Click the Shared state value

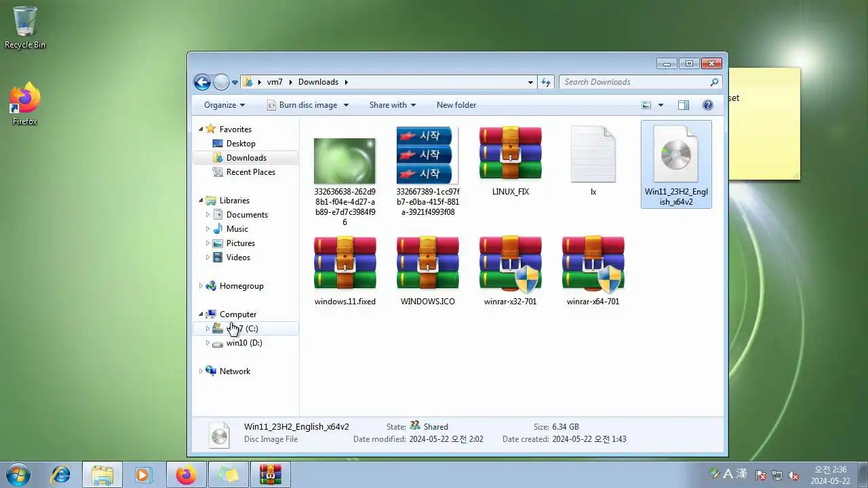pyautogui.click(x=435, y=427)
